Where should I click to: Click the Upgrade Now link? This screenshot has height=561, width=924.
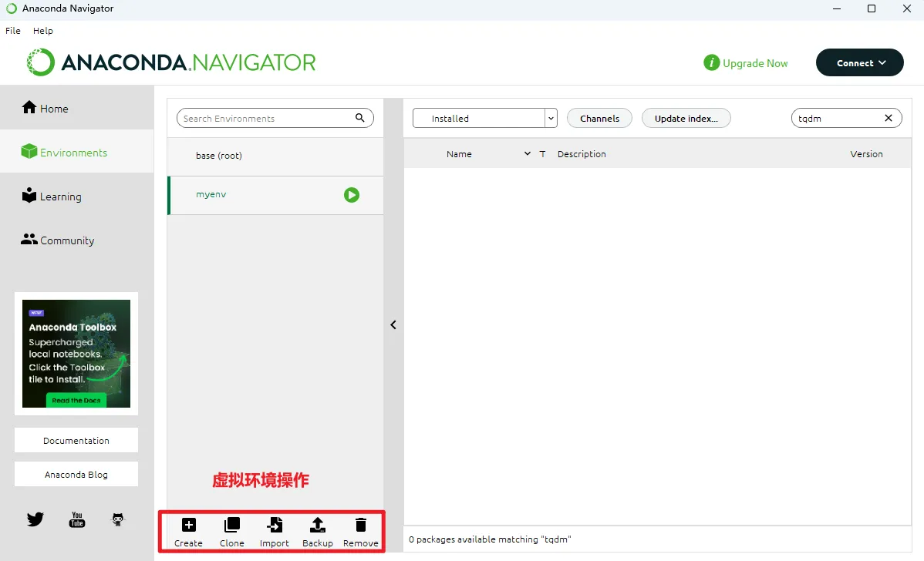coord(755,63)
